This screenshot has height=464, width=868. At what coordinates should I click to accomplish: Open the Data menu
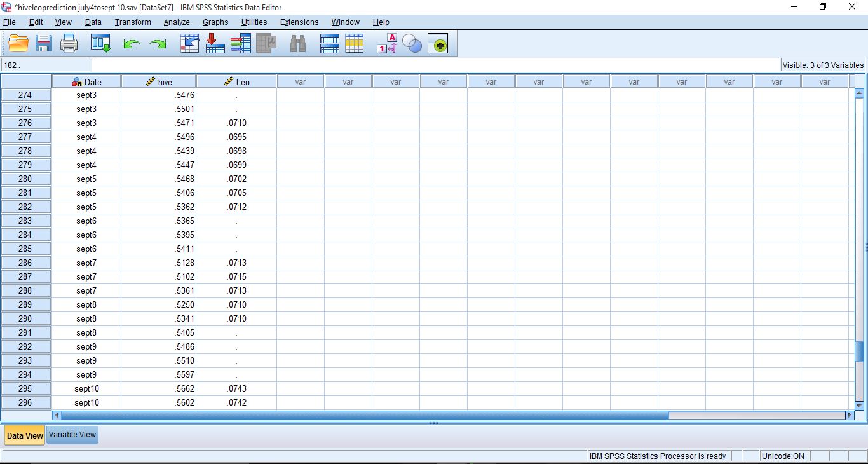click(x=93, y=22)
